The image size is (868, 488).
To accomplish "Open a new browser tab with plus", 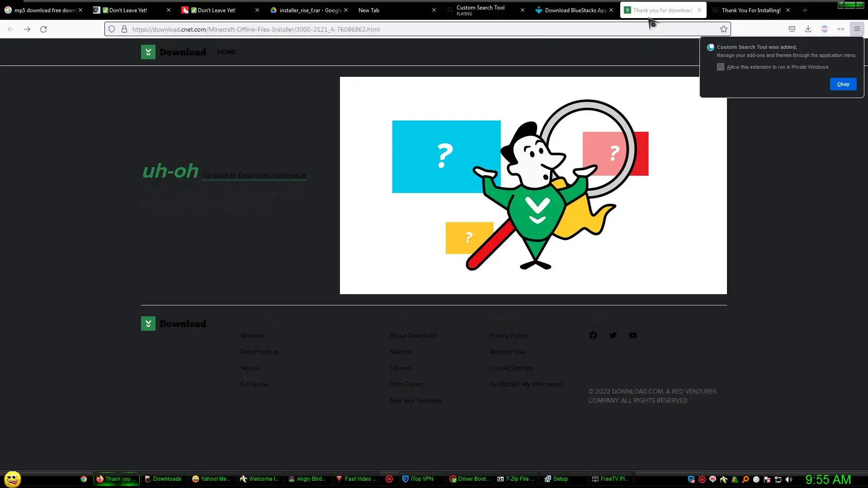I will (805, 10).
